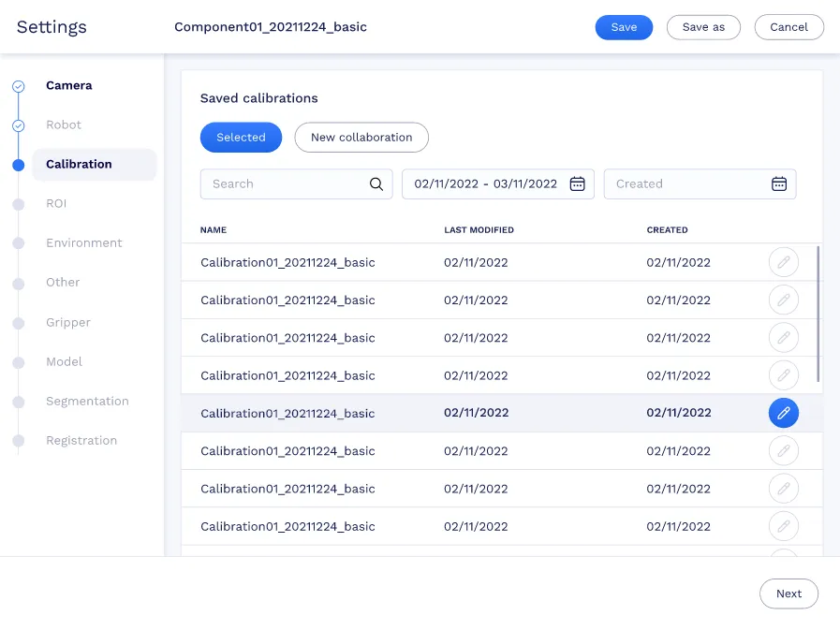Viewport: 840px width, 630px height.
Task: Click the blue Save button
Action: (624, 27)
